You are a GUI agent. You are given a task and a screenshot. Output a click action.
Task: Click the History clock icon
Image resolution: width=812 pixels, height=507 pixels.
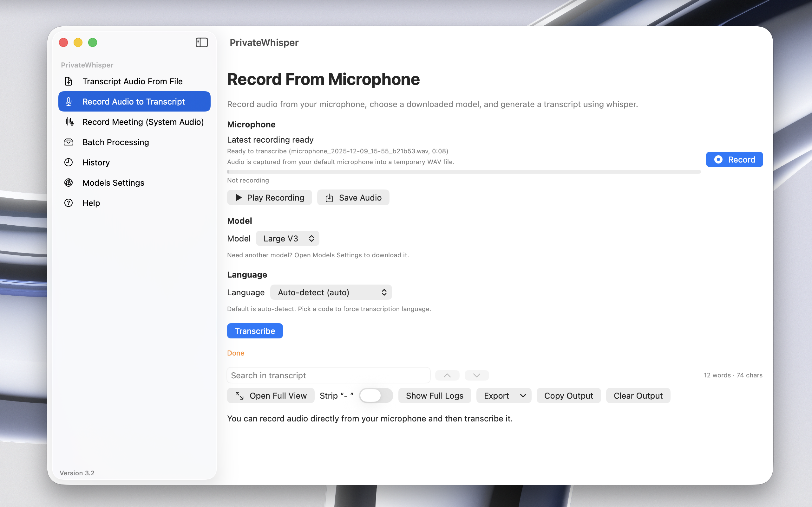click(69, 162)
